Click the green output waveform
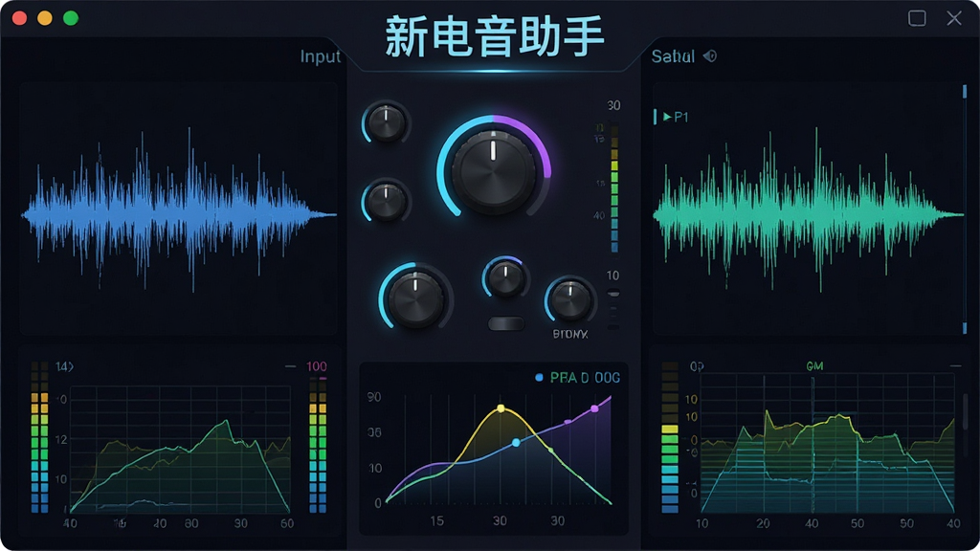980x551 pixels. [808, 213]
